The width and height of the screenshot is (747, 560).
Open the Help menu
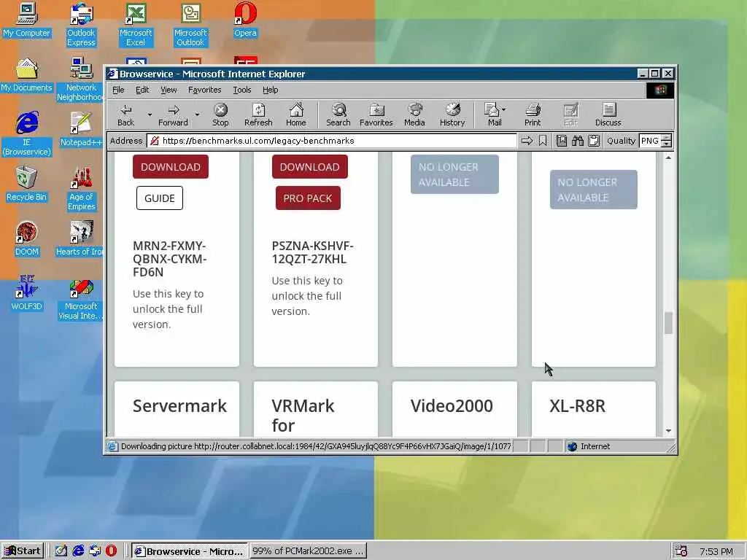(x=270, y=90)
